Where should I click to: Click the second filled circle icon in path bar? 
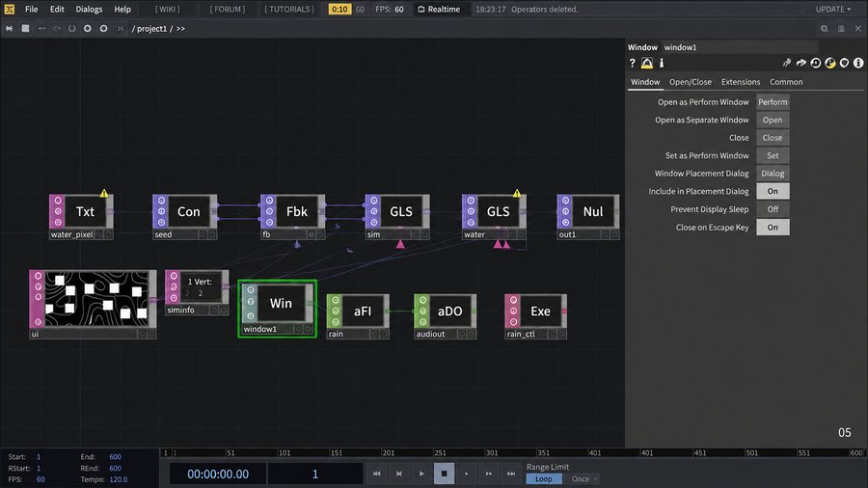tap(103, 28)
